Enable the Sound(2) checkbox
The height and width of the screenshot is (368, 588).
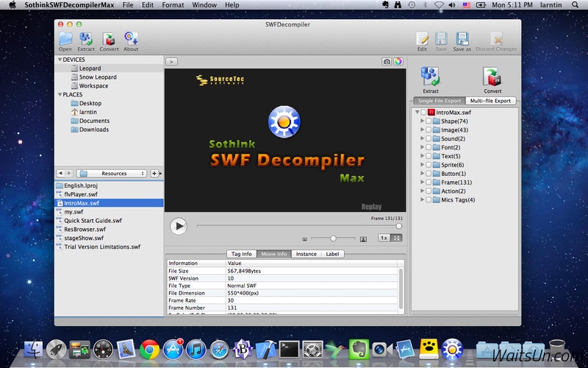428,138
